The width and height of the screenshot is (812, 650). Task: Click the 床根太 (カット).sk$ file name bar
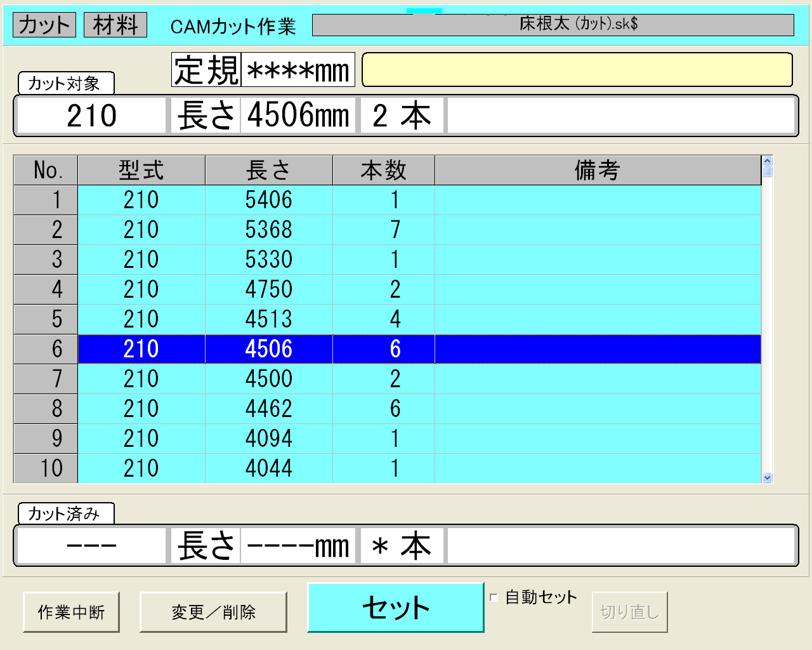point(553,25)
